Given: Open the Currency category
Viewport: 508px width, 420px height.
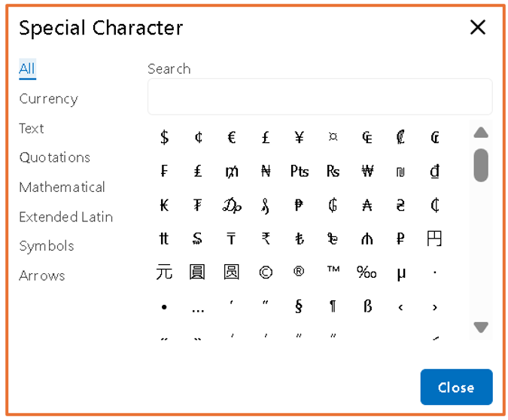Looking at the screenshot, I should pyautogui.click(x=49, y=99).
